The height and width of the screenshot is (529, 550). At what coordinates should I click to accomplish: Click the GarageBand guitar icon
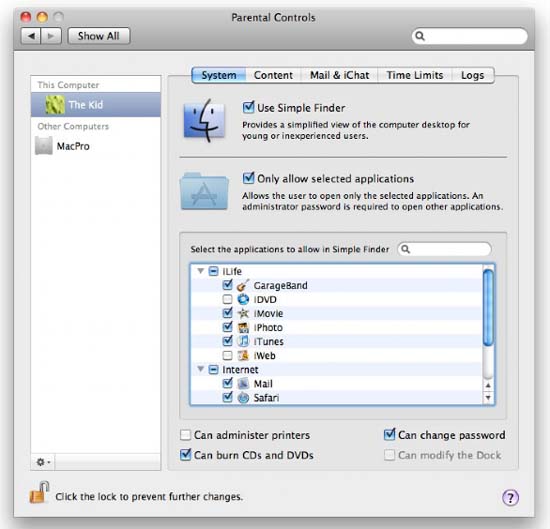click(x=243, y=285)
